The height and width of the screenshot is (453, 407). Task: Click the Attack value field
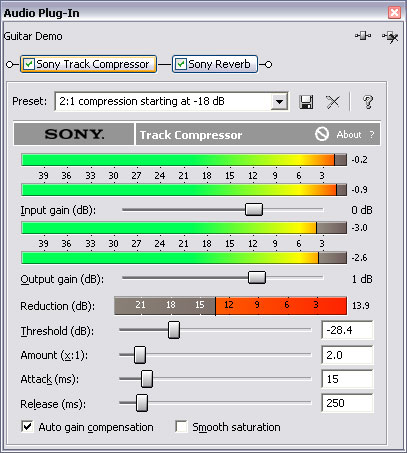tap(347, 379)
